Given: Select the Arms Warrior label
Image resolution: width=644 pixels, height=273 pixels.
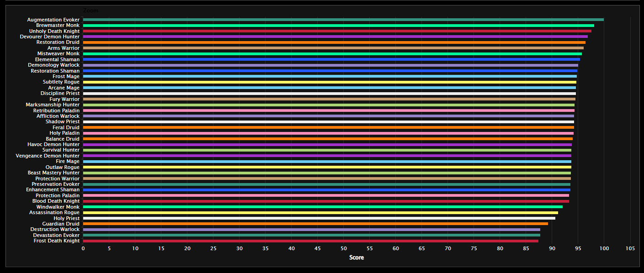Looking at the screenshot, I should coord(64,48).
